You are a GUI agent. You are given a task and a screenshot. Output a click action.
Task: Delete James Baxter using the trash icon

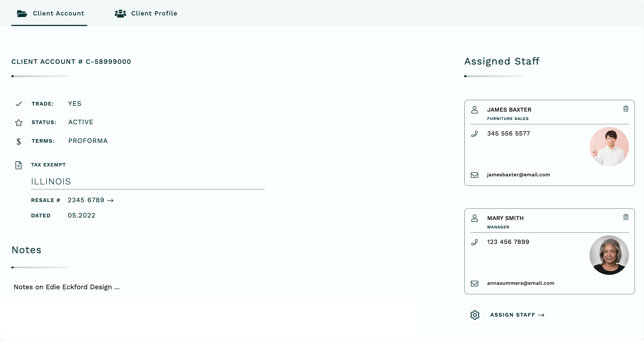pos(626,109)
